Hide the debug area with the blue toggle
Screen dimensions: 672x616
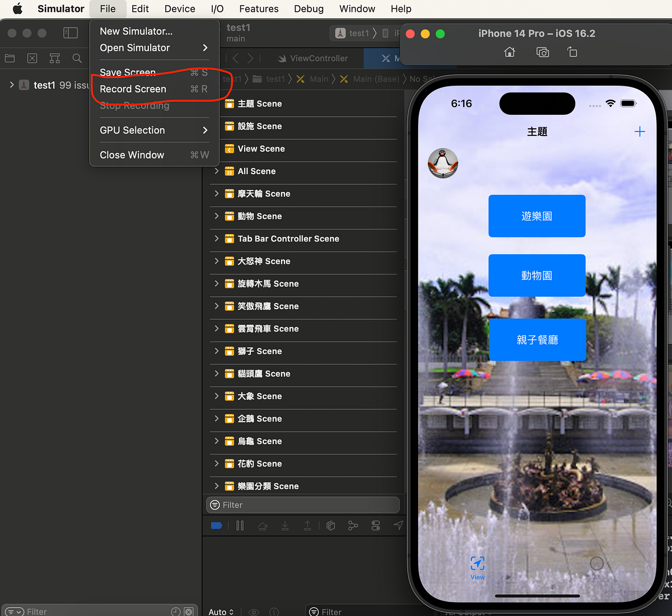click(217, 525)
